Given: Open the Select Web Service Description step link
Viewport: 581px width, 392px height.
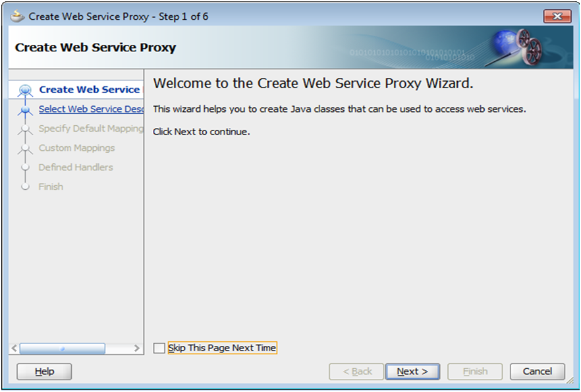Looking at the screenshot, I should 90,109.
